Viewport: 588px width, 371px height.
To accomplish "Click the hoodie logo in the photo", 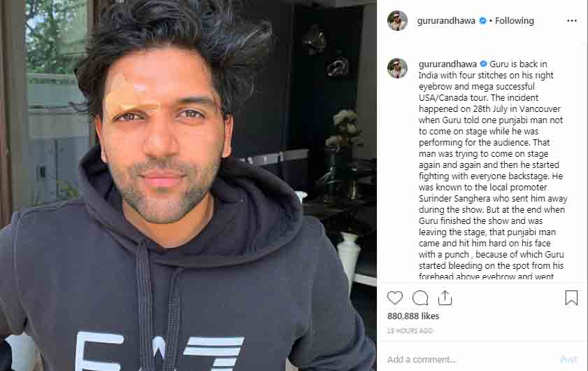I will click(x=159, y=351).
